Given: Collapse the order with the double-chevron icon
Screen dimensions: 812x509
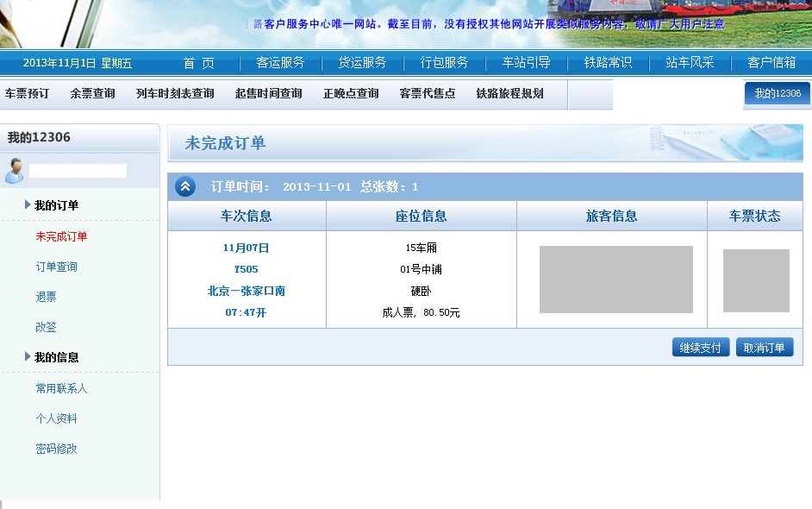Looking at the screenshot, I should pyautogui.click(x=185, y=186).
